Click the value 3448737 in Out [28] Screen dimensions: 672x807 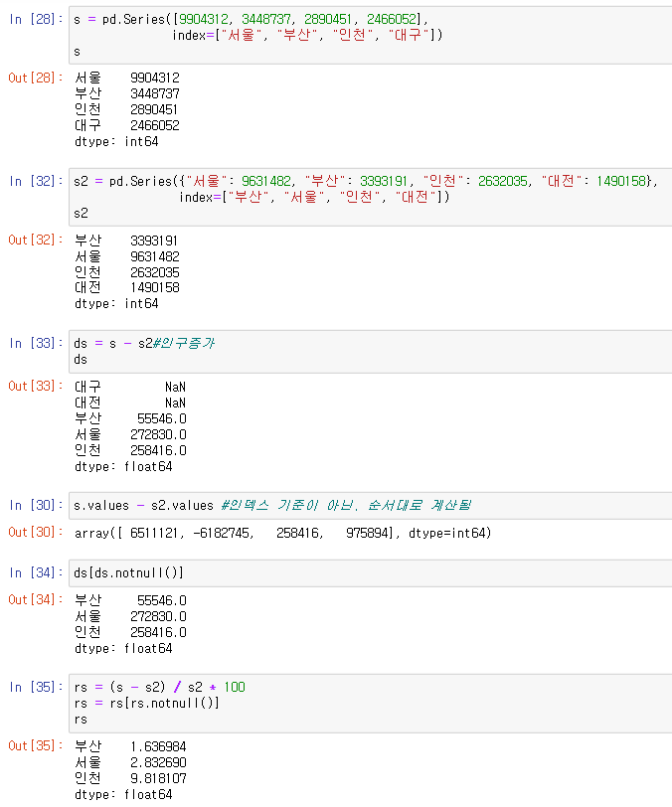click(155, 93)
